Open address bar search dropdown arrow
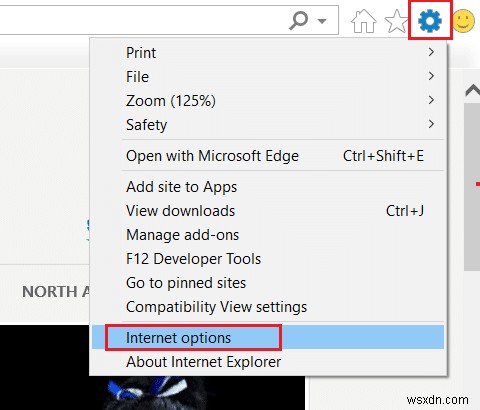Screen dimensions: 480x410 pos(322,21)
